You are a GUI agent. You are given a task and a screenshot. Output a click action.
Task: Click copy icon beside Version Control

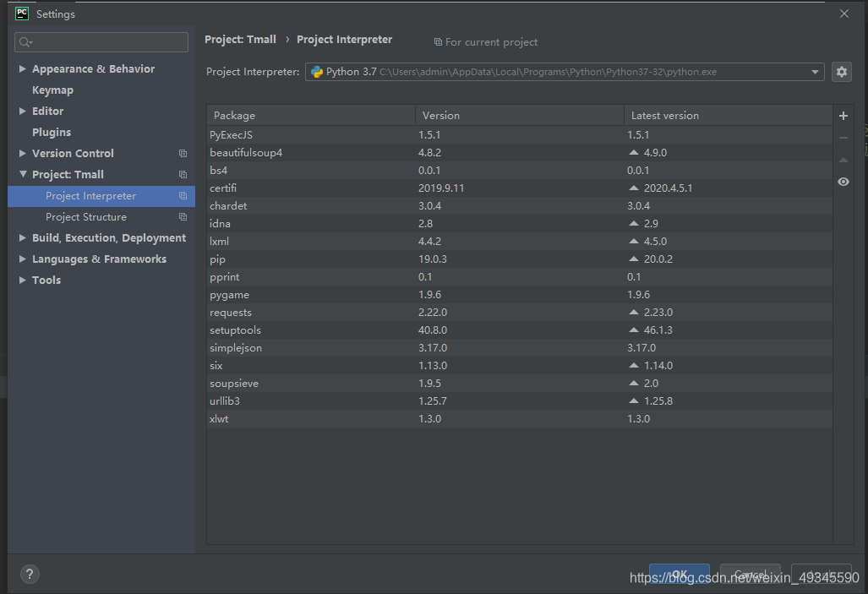[183, 153]
